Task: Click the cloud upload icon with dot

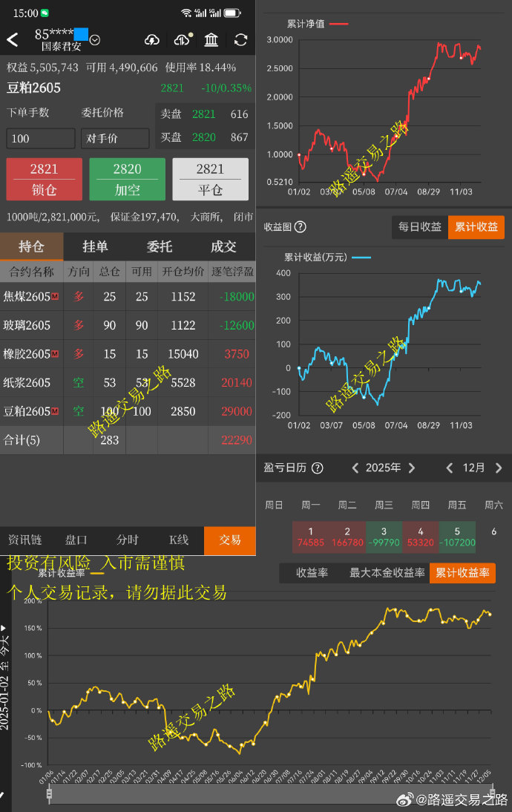Action: [183, 39]
